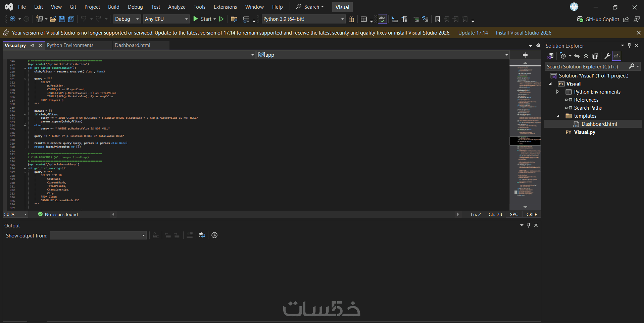The height and width of the screenshot is (323, 644).
Task: Open GitHub Copilot from the toolbar
Action: coord(598,19)
